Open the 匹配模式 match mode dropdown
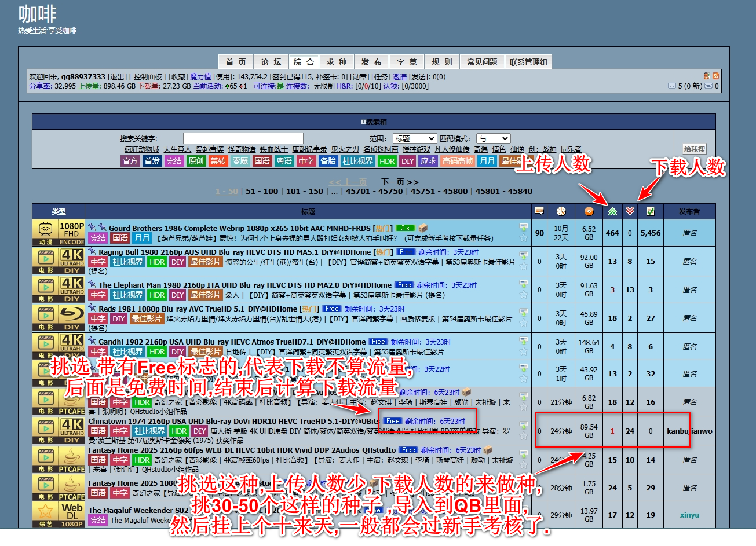This screenshot has width=756, height=546. (493, 138)
